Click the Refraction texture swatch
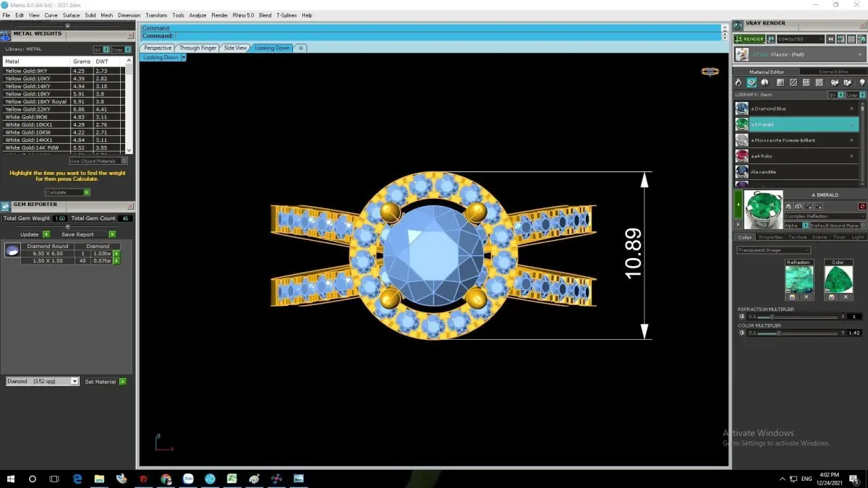The height and width of the screenshot is (488, 868). [x=799, y=279]
